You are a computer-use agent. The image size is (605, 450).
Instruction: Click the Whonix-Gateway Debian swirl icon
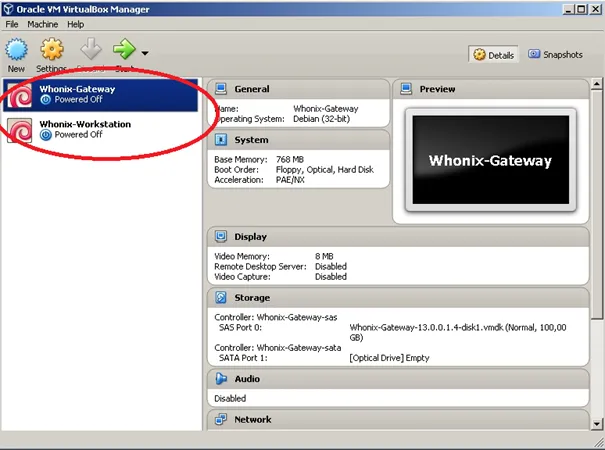20,95
